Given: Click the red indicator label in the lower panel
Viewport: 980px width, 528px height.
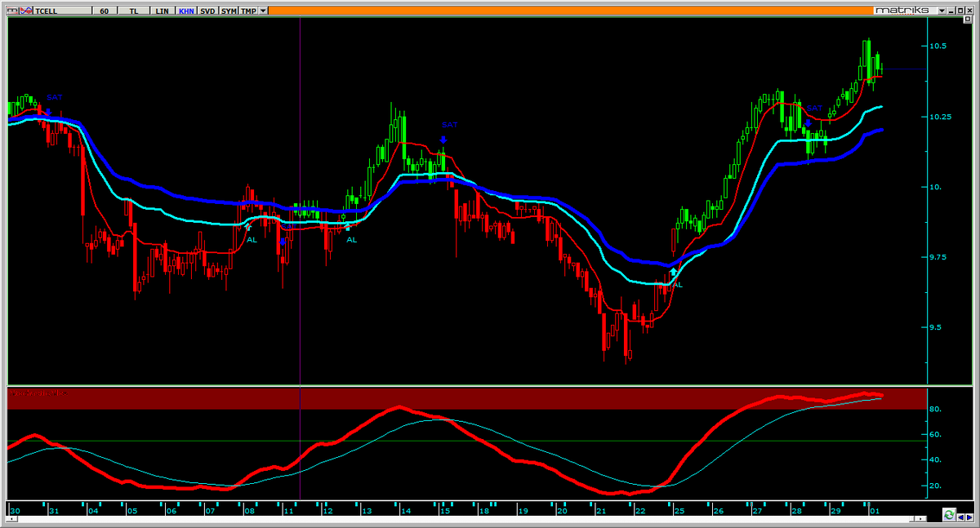Looking at the screenshot, I should 38,393.
